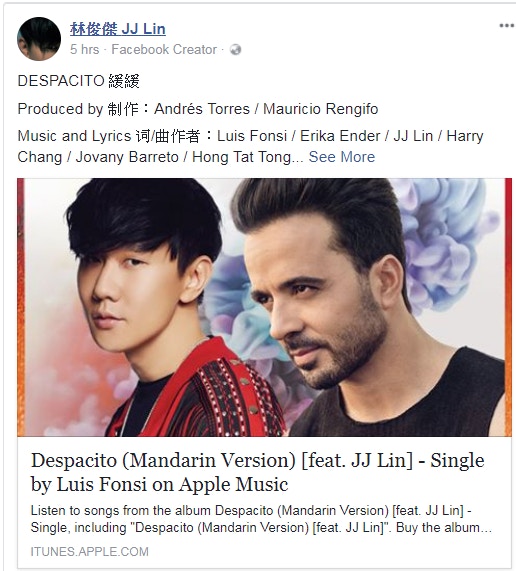Click 'Hong Tat Tong...' in truncated text

point(248,157)
